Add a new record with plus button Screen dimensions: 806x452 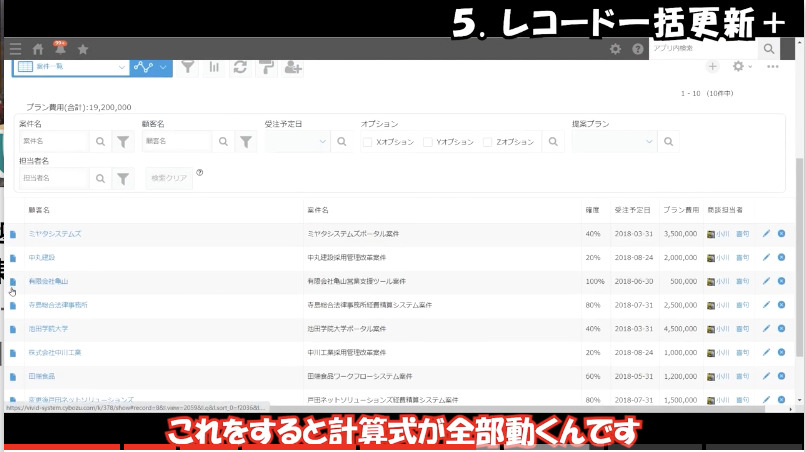coord(712,66)
